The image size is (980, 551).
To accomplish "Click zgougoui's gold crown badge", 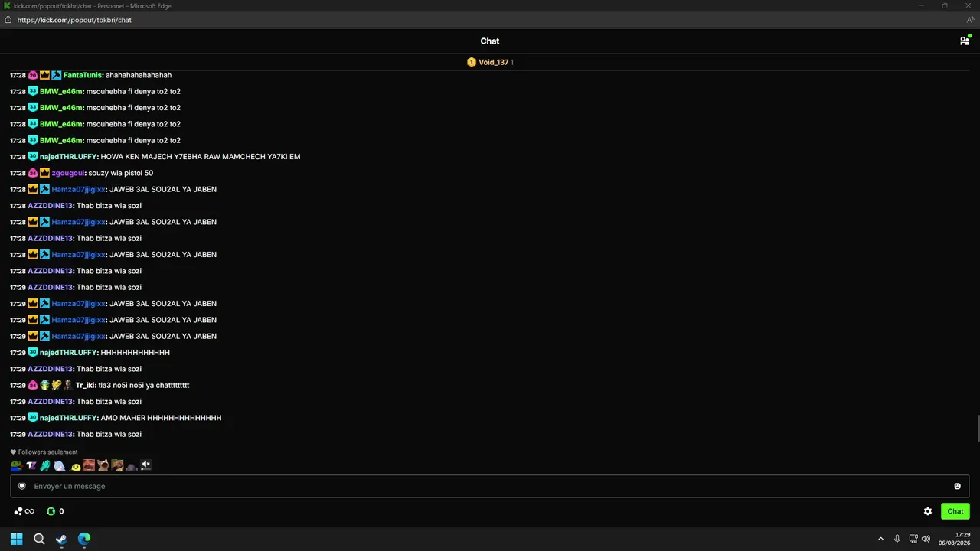I will click(x=44, y=173).
